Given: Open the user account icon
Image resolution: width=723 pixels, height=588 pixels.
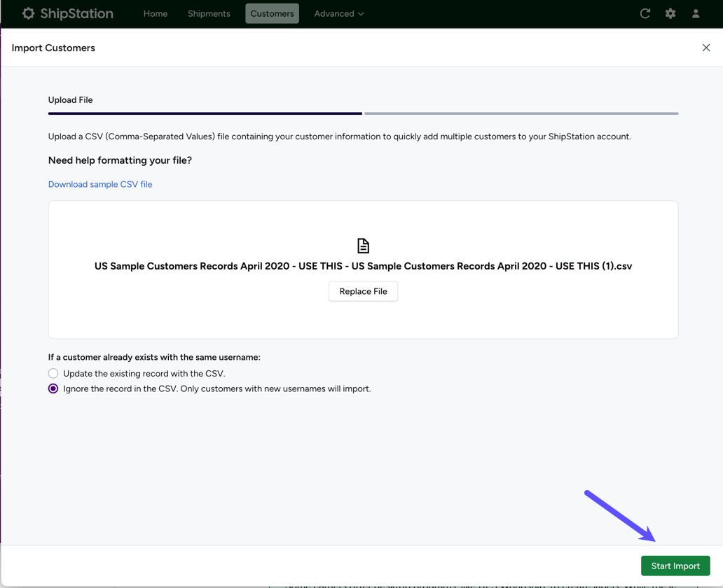Looking at the screenshot, I should pyautogui.click(x=696, y=13).
